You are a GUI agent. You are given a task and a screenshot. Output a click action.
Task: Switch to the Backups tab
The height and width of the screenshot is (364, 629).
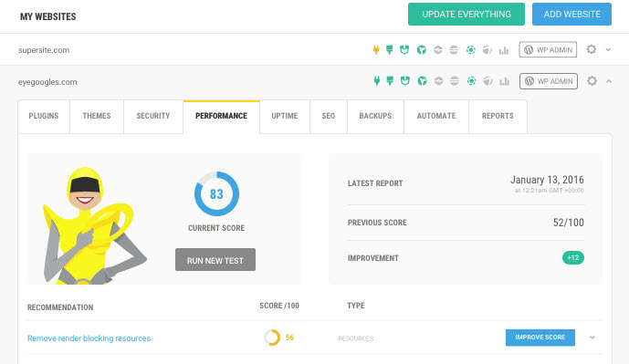pyautogui.click(x=375, y=116)
